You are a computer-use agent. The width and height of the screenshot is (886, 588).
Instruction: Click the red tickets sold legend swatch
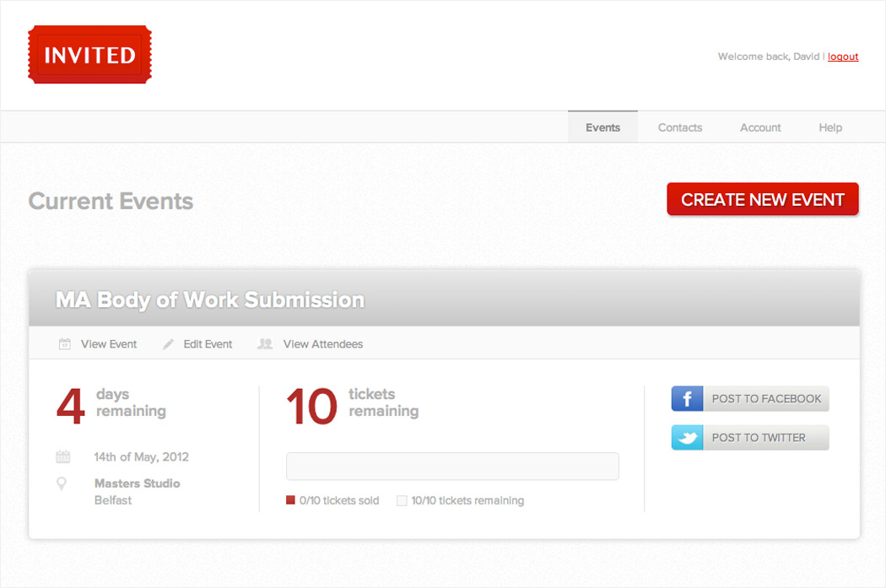290,500
